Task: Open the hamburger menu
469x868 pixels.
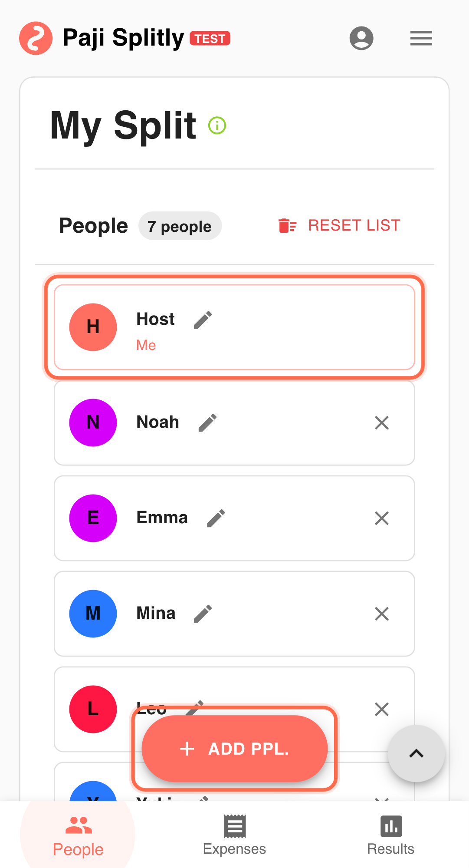Action: (x=421, y=38)
